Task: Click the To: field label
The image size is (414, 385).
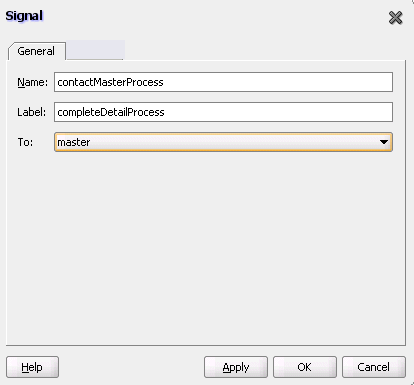Action: point(25,142)
